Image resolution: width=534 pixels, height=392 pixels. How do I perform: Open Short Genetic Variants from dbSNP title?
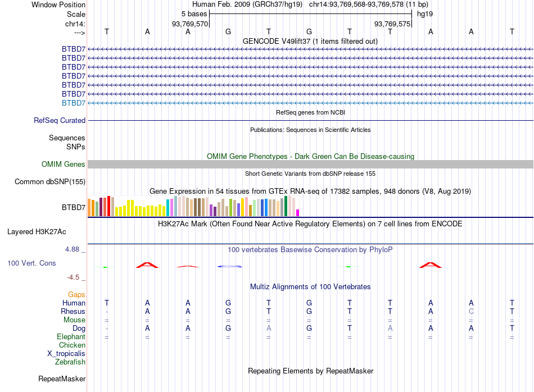[x=310, y=174]
